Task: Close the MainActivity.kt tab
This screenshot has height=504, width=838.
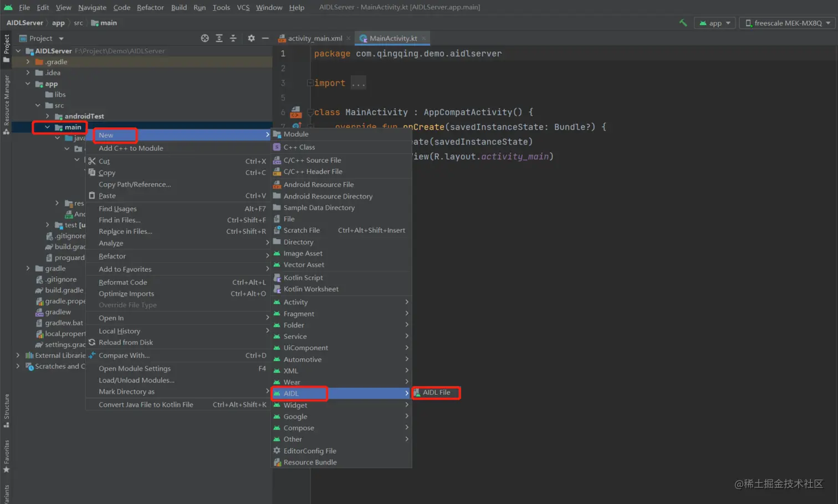Action: pyautogui.click(x=424, y=38)
